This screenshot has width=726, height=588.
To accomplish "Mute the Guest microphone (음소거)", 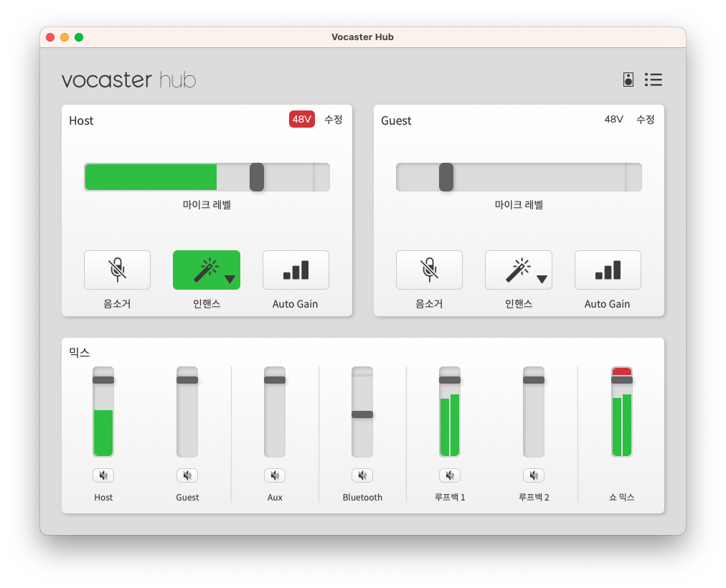I will coord(429,270).
